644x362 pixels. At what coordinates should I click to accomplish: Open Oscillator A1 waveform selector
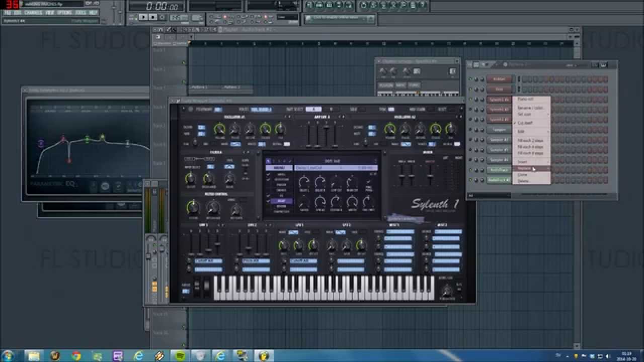(235, 144)
